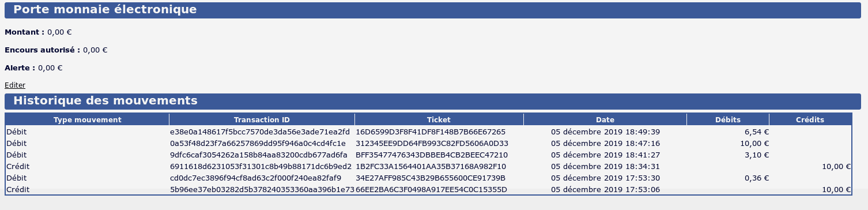Click the Ticket column header
The height and width of the screenshot is (210, 868).
point(439,119)
